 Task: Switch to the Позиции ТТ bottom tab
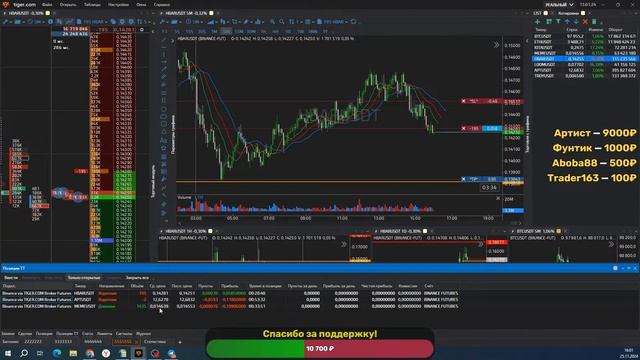[67, 333]
